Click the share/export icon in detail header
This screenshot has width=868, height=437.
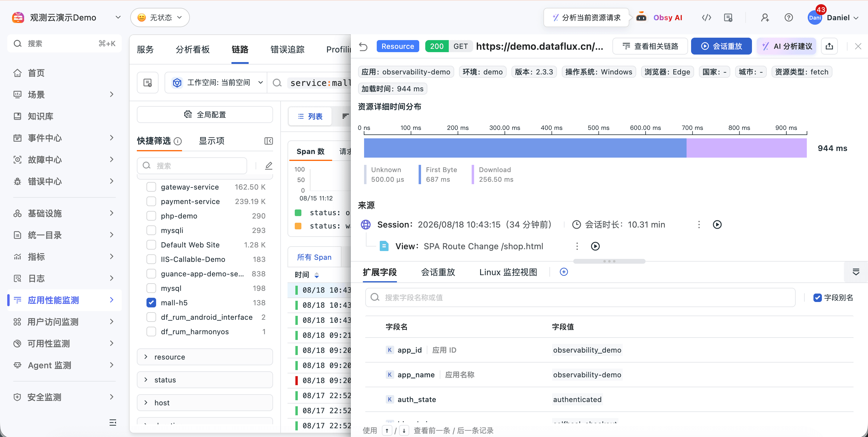[x=829, y=46]
